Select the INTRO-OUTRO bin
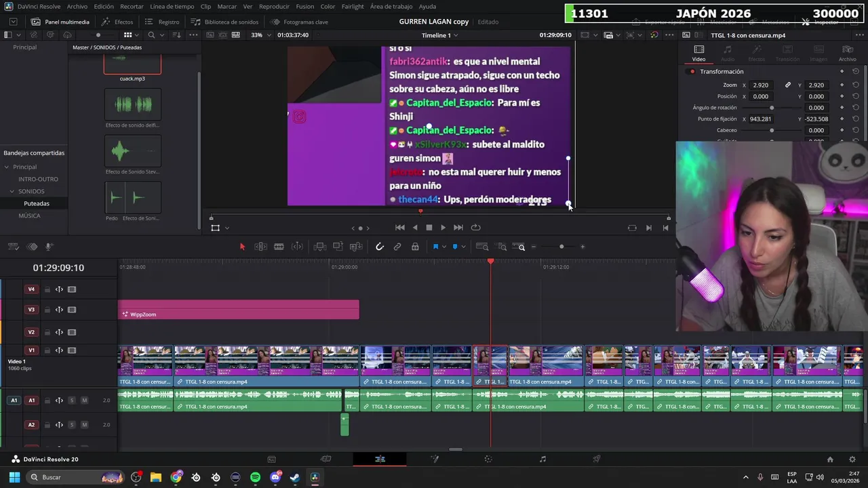 coord(38,179)
